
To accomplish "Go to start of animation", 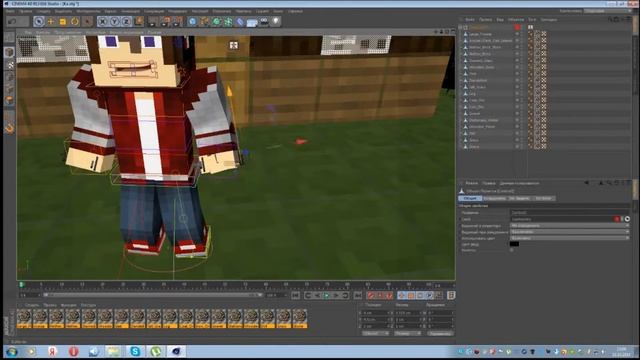I will 296,295.
